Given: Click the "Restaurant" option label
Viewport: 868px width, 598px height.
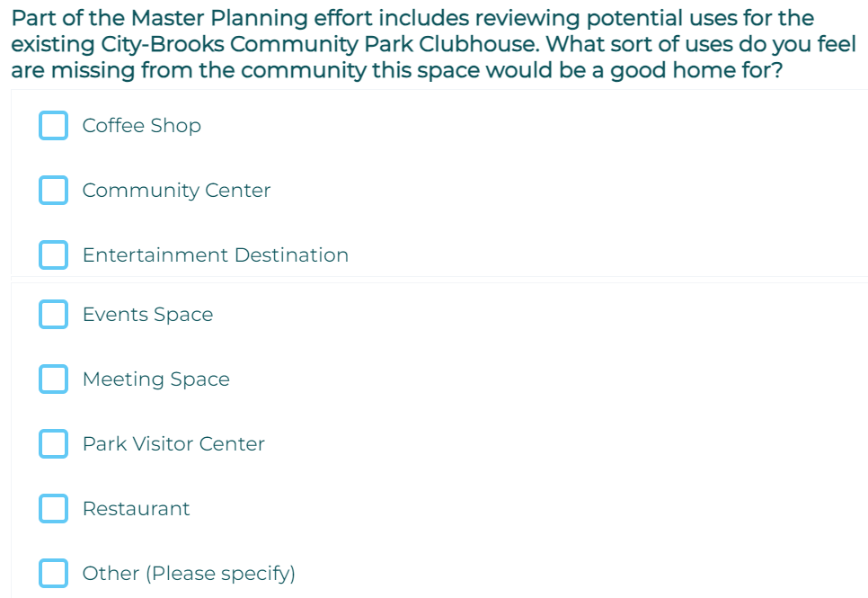Looking at the screenshot, I should click(136, 509).
